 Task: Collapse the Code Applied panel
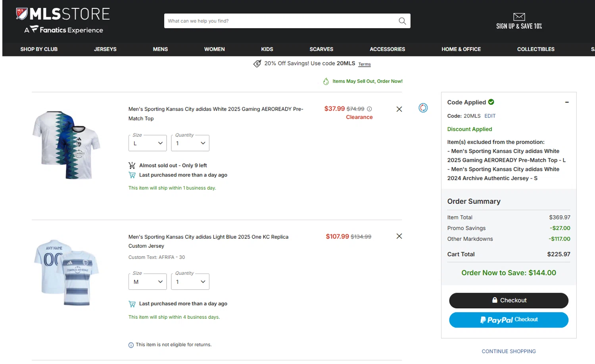click(x=567, y=102)
